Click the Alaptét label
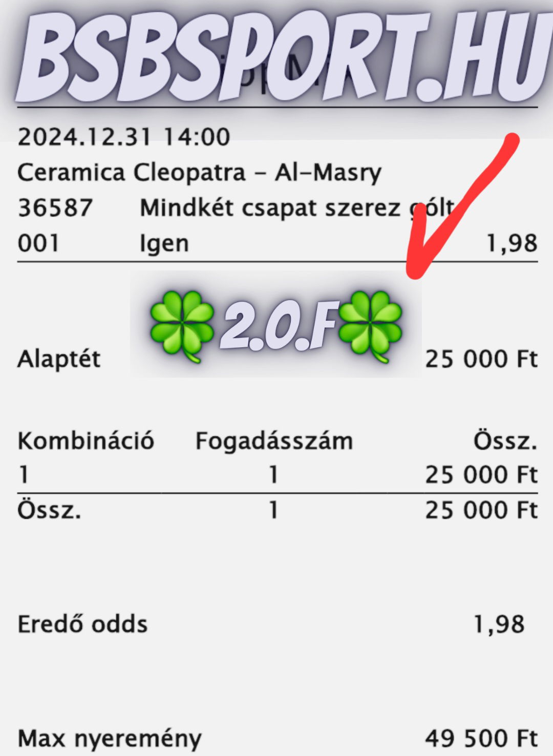Screen dimensions: 553x756 [x=59, y=359]
